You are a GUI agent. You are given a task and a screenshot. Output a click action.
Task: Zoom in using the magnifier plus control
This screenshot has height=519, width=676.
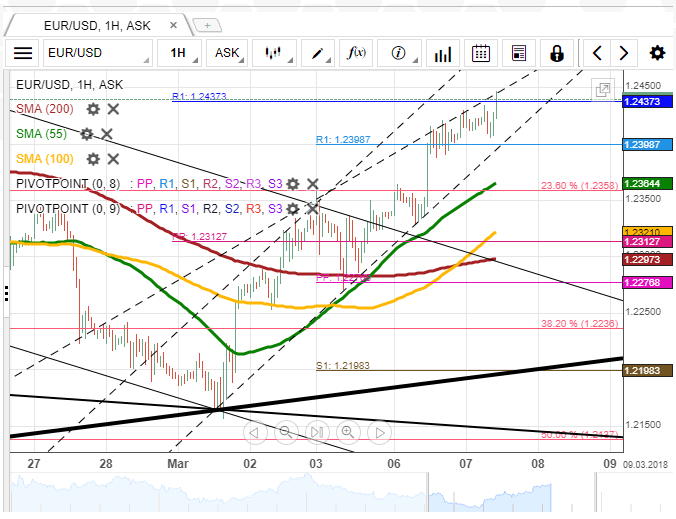(348, 432)
